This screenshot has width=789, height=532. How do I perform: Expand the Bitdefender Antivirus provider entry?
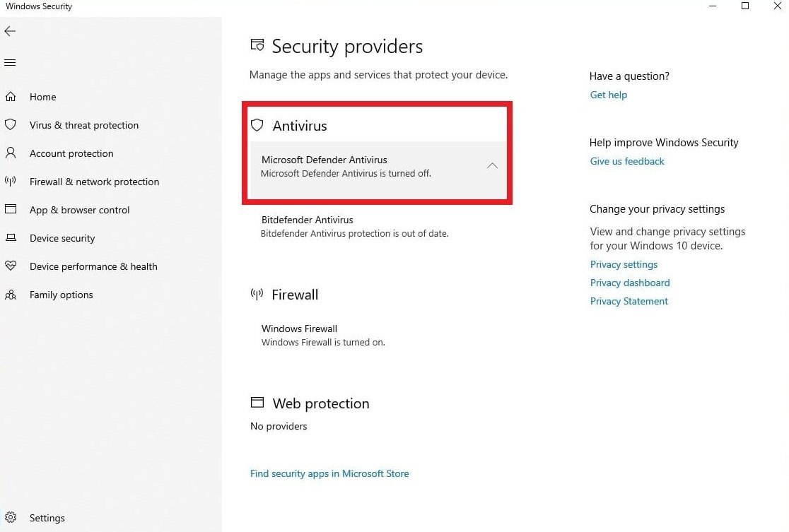(x=354, y=226)
